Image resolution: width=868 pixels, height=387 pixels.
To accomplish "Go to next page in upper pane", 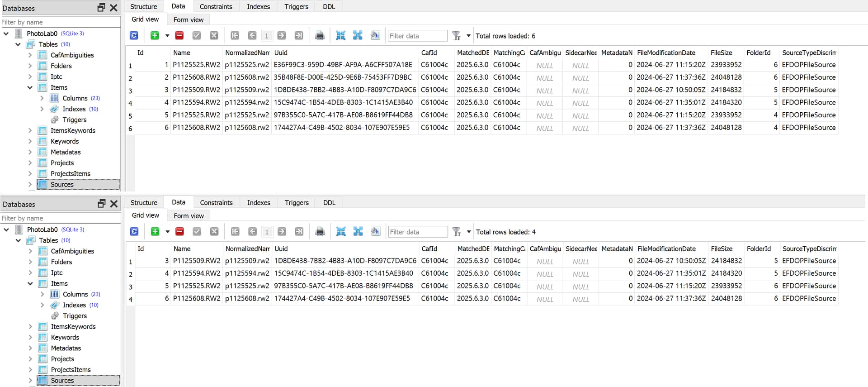I will pyautogui.click(x=282, y=36).
